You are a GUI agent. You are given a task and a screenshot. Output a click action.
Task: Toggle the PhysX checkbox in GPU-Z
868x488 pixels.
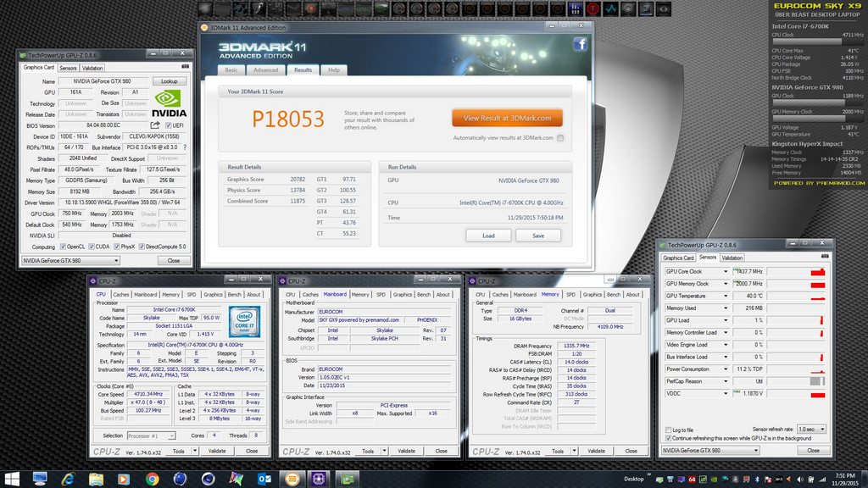pyautogui.click(x=116, y=247)
